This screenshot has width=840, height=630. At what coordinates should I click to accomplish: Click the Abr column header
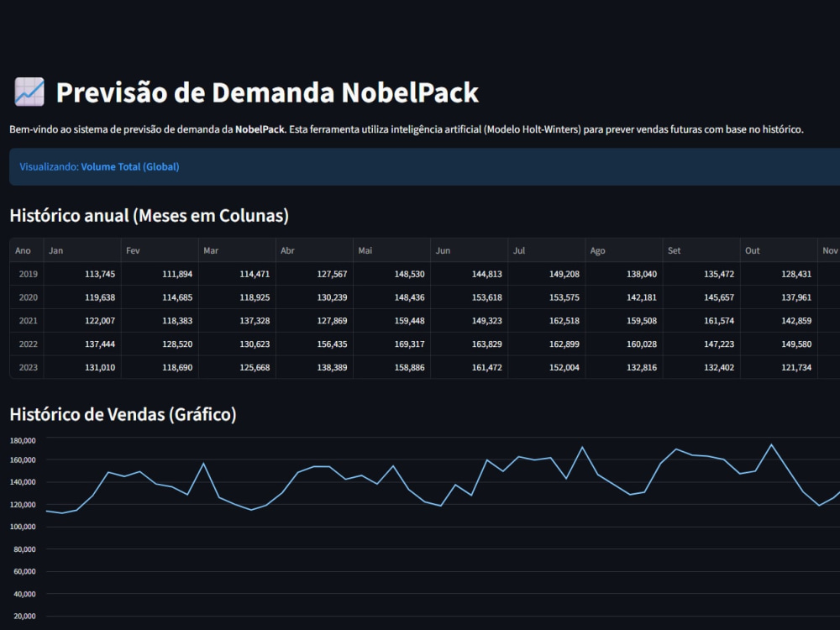[314, 250]
